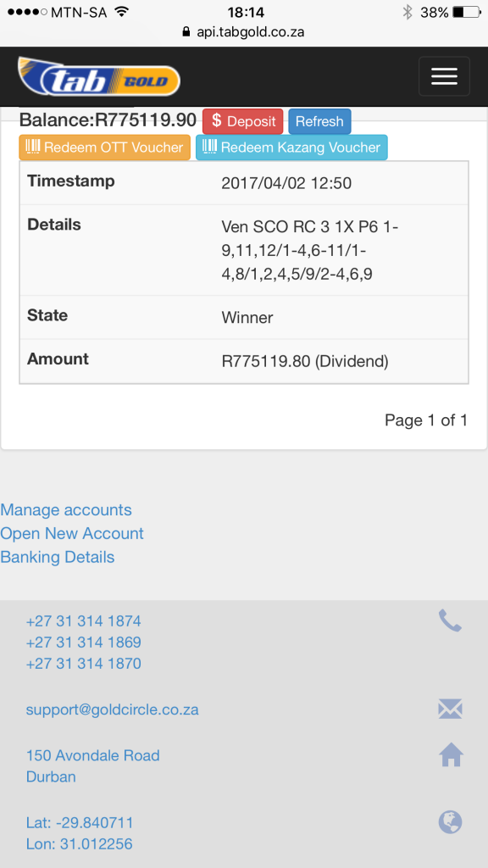The image size is (488, 868).
Task: Go to Banking Details
Action: 58,557
